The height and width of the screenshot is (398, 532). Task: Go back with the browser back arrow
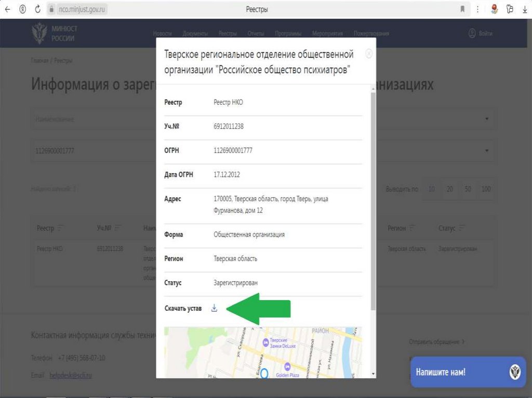point(7,9)
